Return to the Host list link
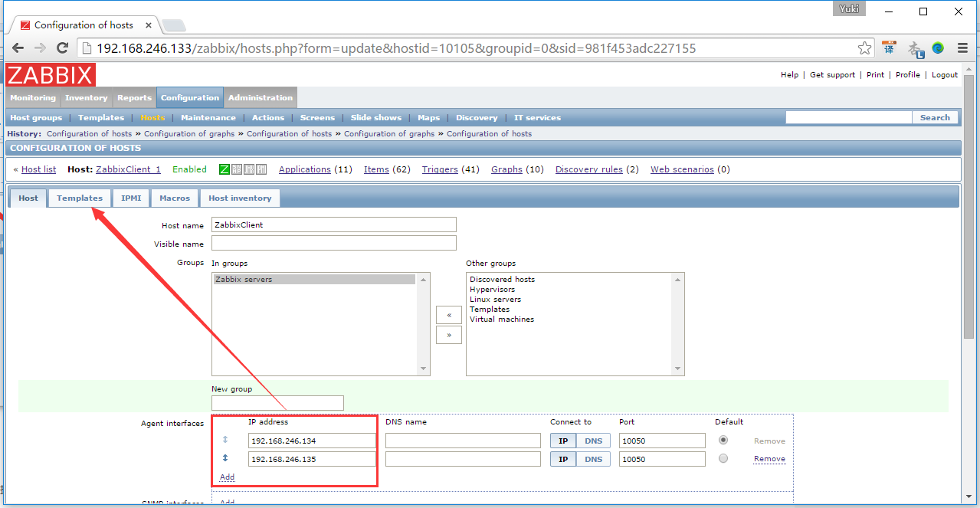Image resolution: width=980 pixels, height=508 pixels. 38,169
